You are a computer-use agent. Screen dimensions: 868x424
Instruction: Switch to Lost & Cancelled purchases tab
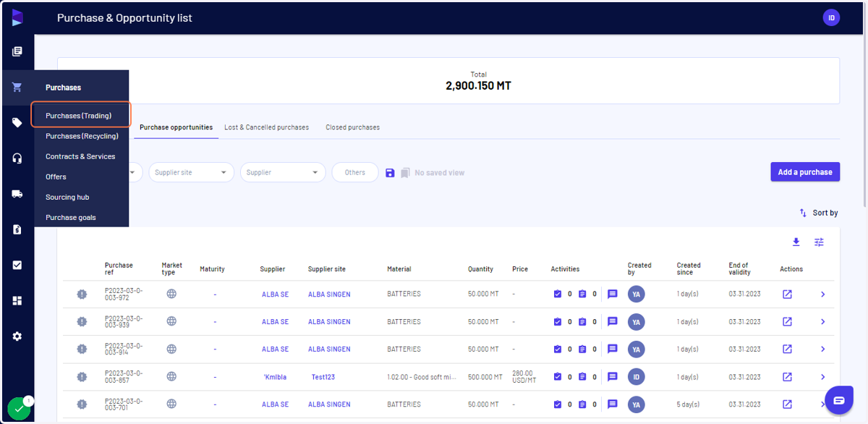(x=266, y=127)
